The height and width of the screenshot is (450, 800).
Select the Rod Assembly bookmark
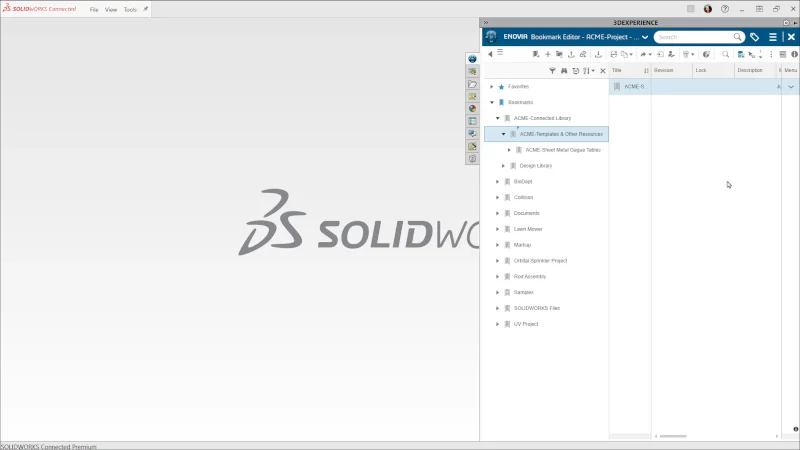click(530, 277)
